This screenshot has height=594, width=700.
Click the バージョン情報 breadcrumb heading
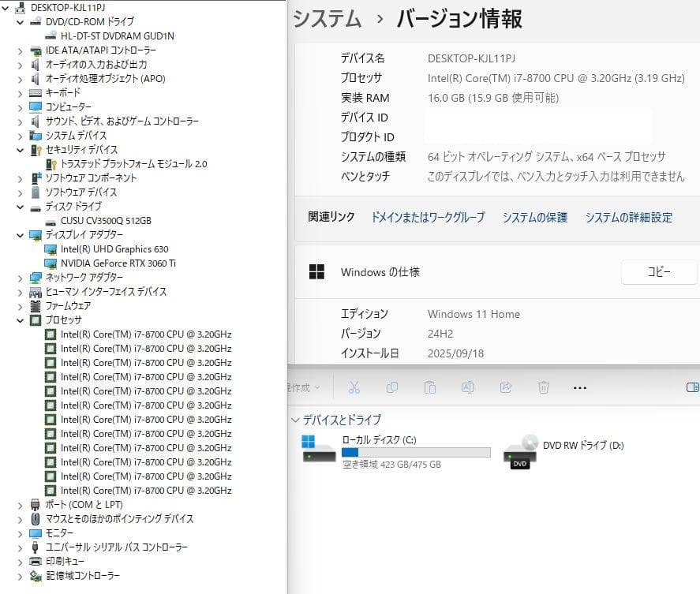tap(463, 19)
